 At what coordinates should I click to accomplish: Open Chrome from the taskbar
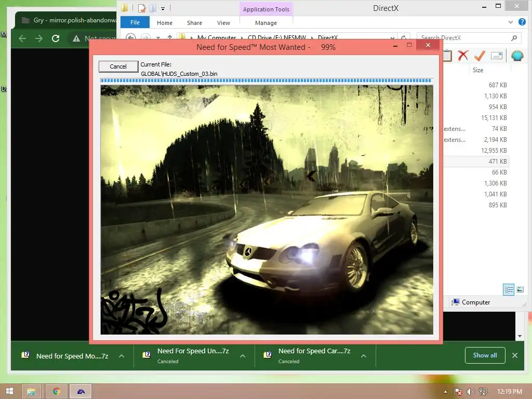coord(56,392)
